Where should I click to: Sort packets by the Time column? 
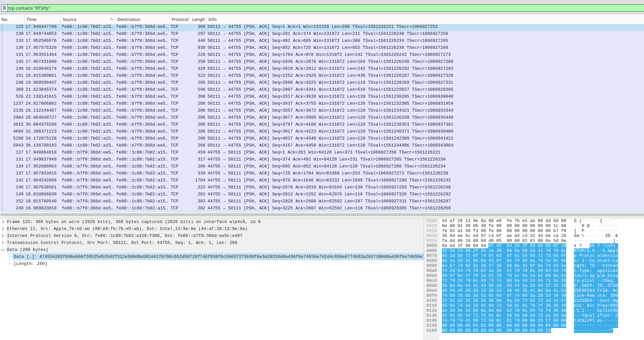click(42, 19)
